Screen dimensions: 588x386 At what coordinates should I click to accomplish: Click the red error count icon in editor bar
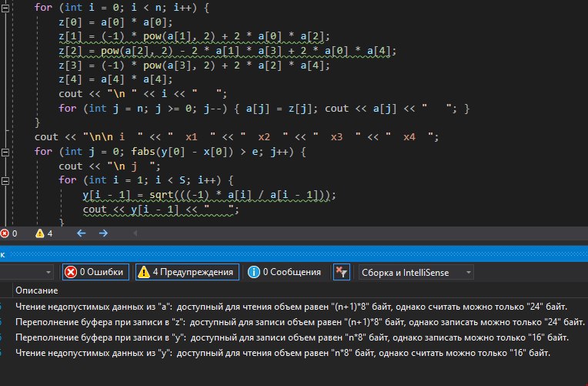coord(6,233)
